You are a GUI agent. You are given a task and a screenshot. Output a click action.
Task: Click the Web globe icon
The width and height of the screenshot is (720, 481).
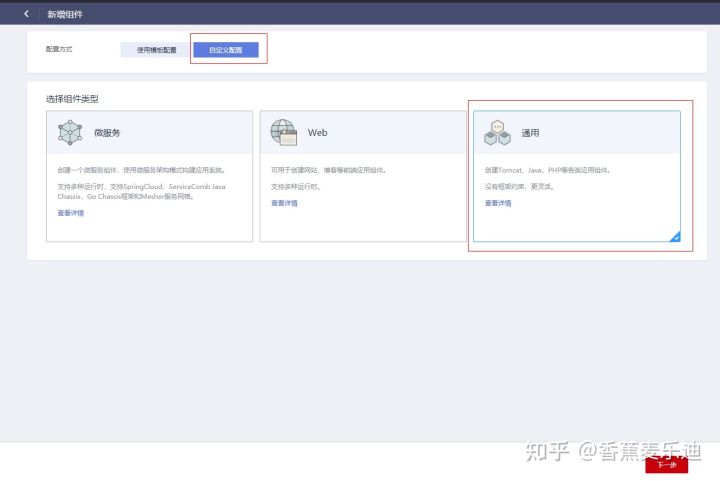(x=283, y=132)
